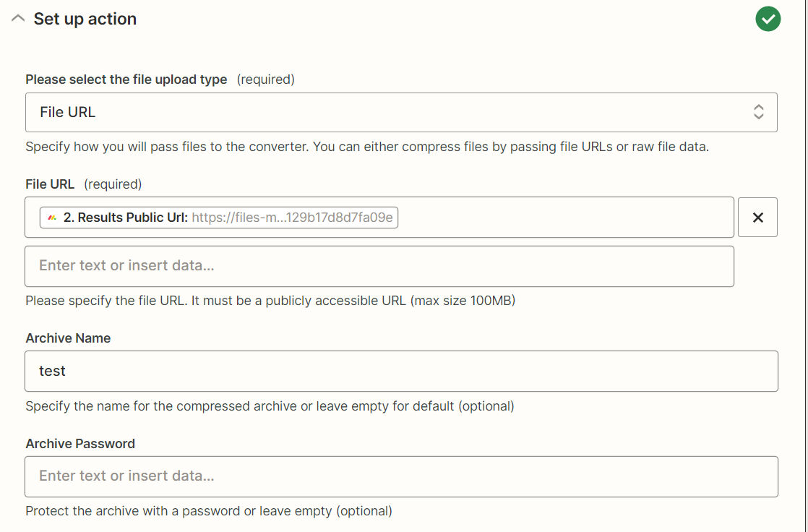Click hint about compressed archive name
Image resolution: width=808 pixels, height=532 pixels.
tap(270, 406)
